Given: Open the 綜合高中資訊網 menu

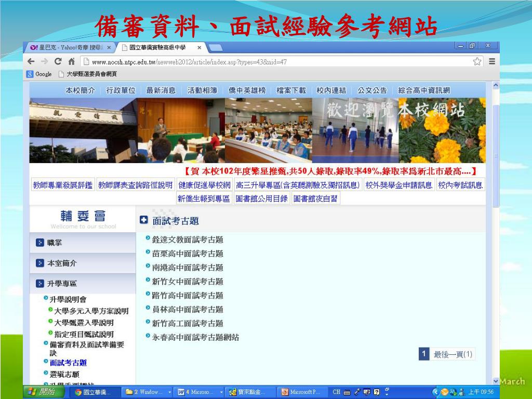Looking at the screenshot, I should (x=424, y=90).
